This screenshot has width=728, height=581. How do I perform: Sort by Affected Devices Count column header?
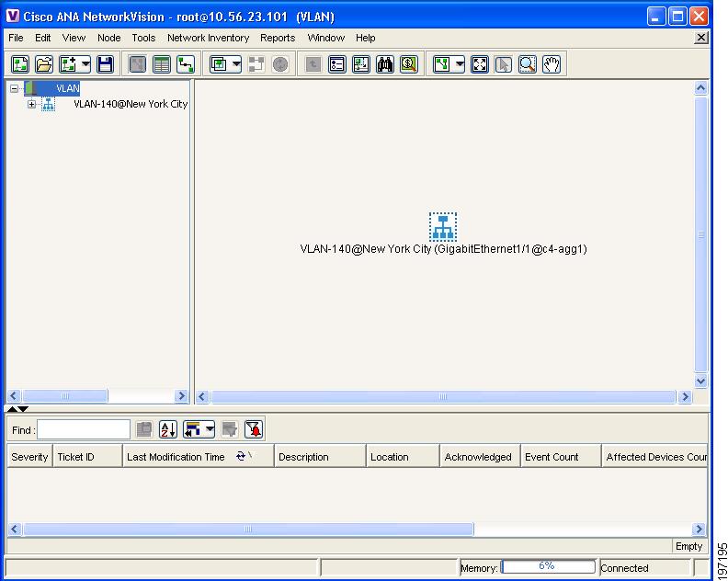point(654,457)
